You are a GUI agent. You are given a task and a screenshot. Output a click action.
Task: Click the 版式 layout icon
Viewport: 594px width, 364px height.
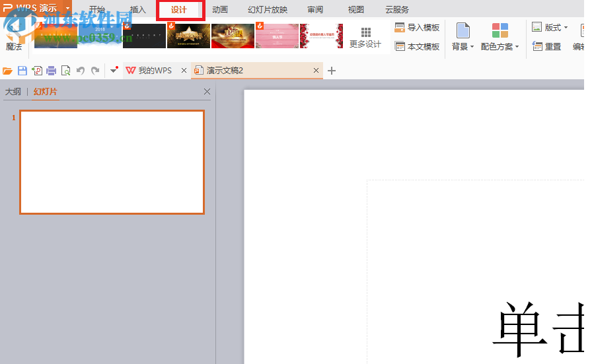point(537,27)
